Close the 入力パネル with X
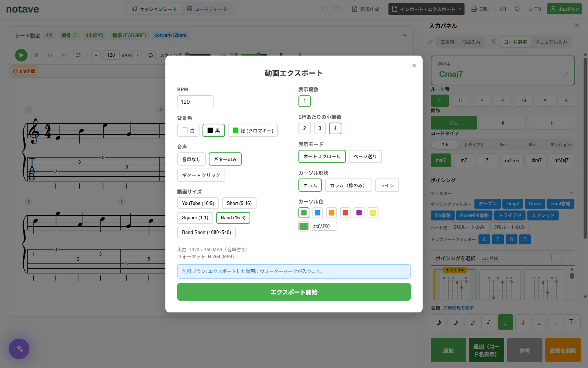 (x=577, y=25)
